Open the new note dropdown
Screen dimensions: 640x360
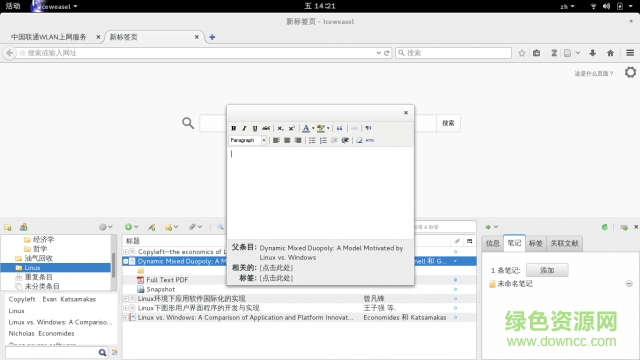point(171,227)
